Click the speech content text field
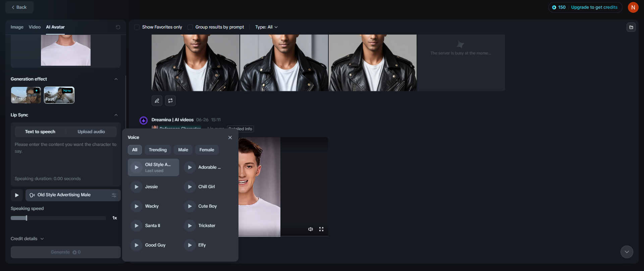This screenshot has height=271, width=644. click(66, 158)
